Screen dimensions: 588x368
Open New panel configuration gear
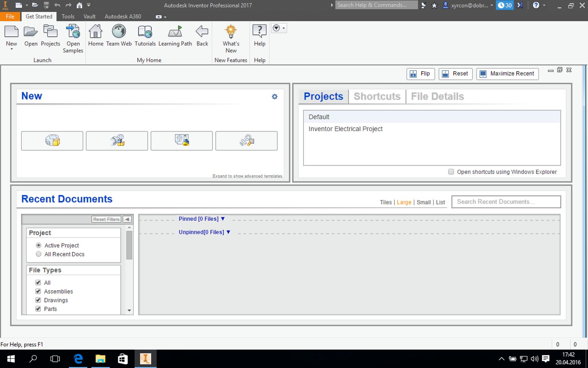click(x=275, y=97)
